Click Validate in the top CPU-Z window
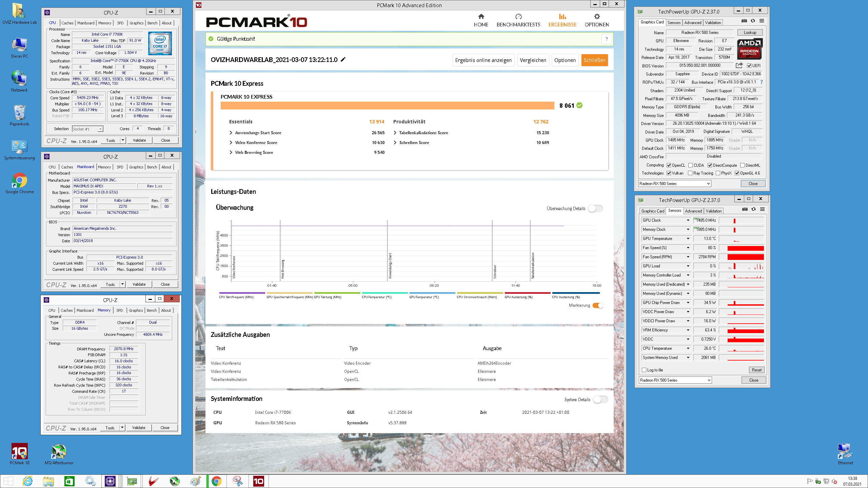Viewport: 868px width, 488px height. (x=139, y=140)
